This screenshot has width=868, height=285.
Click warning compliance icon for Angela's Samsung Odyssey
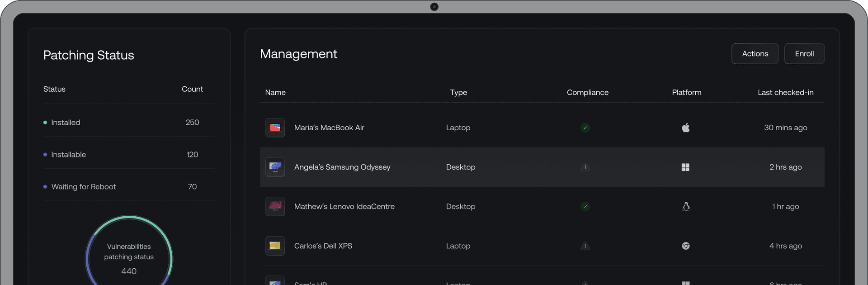coord(585,167)
